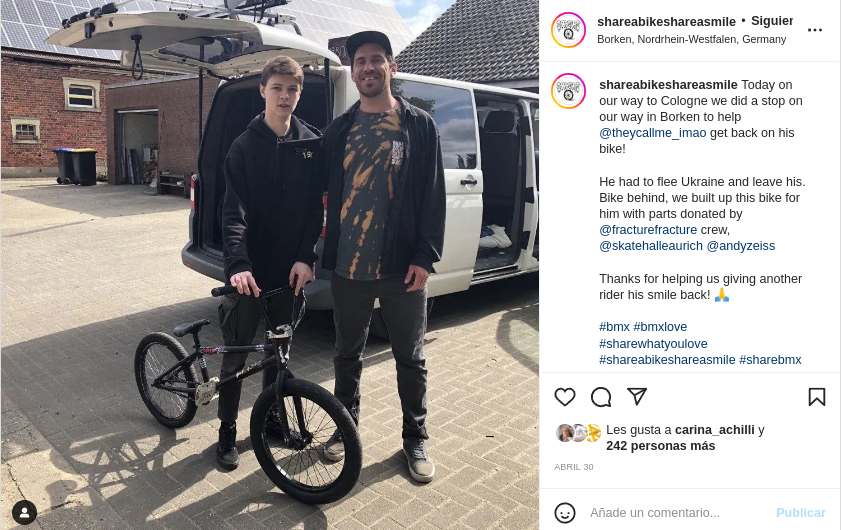Open comments via speech bubble icon

[x=601, y=397]
